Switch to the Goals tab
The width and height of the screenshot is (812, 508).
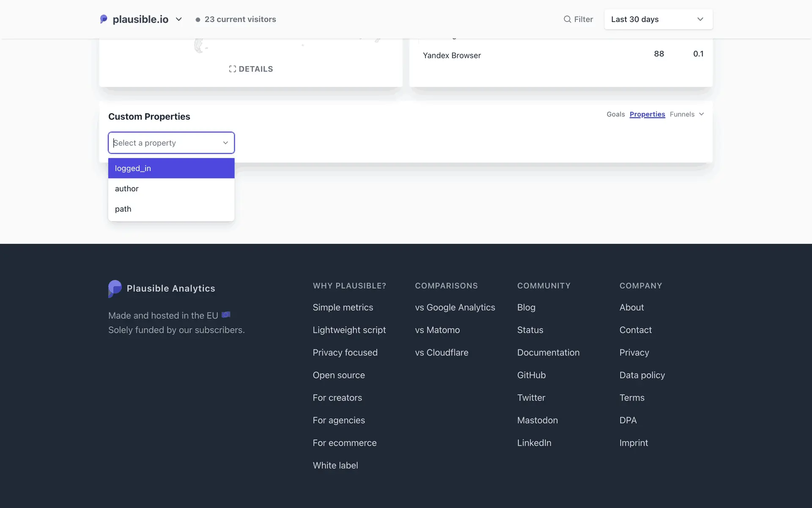pyautogui.click(x=615, y=114)
